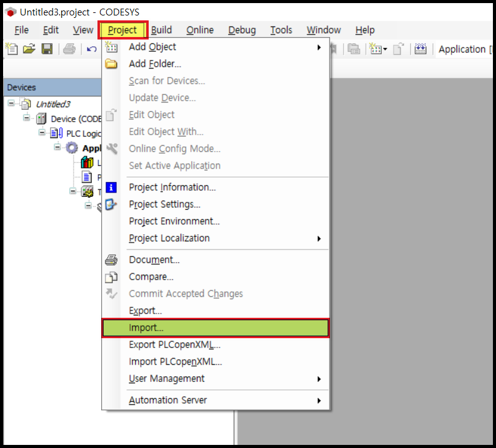Click the Document printer menu icon

click(111, 260)
